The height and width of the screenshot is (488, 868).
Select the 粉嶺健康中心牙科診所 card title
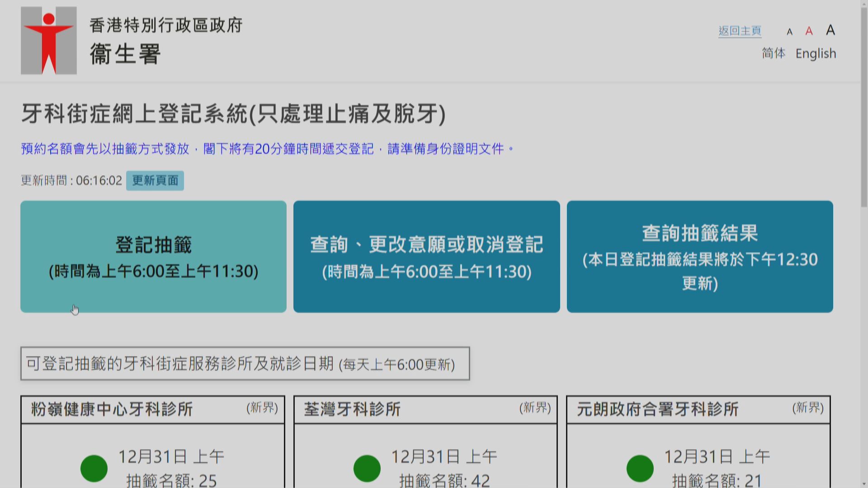[112, 409]
